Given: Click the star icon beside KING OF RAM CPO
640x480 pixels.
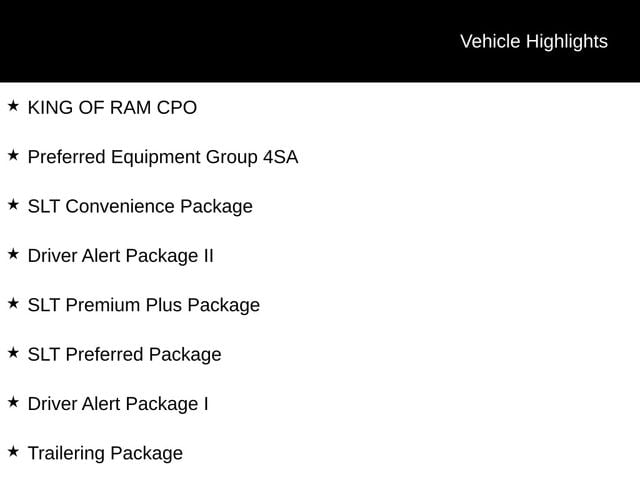Looking at the screenshot, I should point(13,106).
